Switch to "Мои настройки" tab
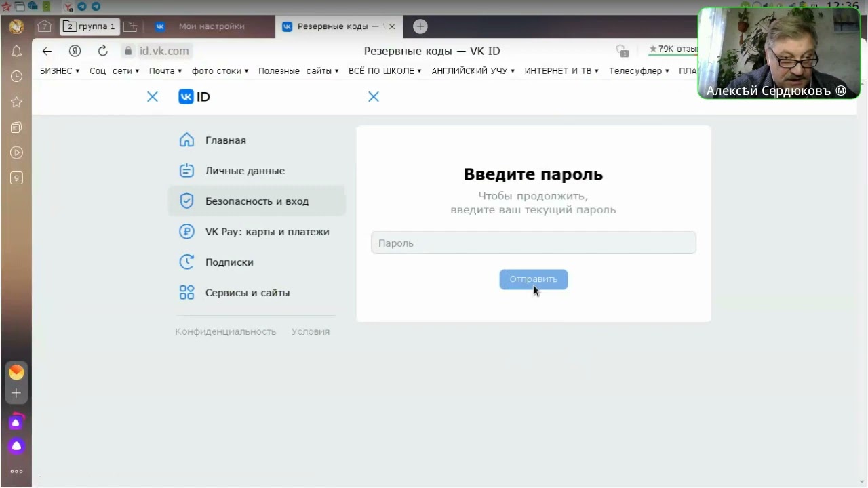868x488 pixels. [x=212, y=26]
